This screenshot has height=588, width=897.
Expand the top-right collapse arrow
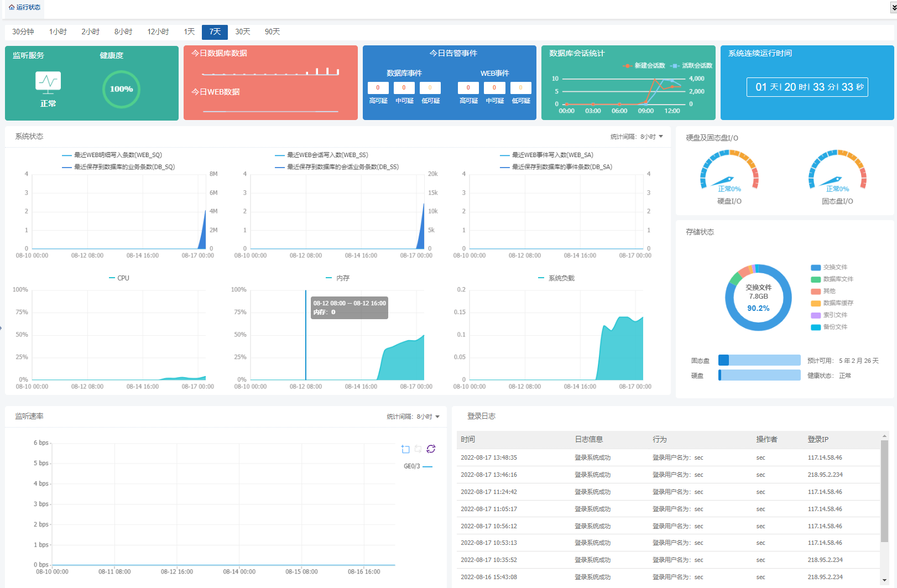point(894,8)
